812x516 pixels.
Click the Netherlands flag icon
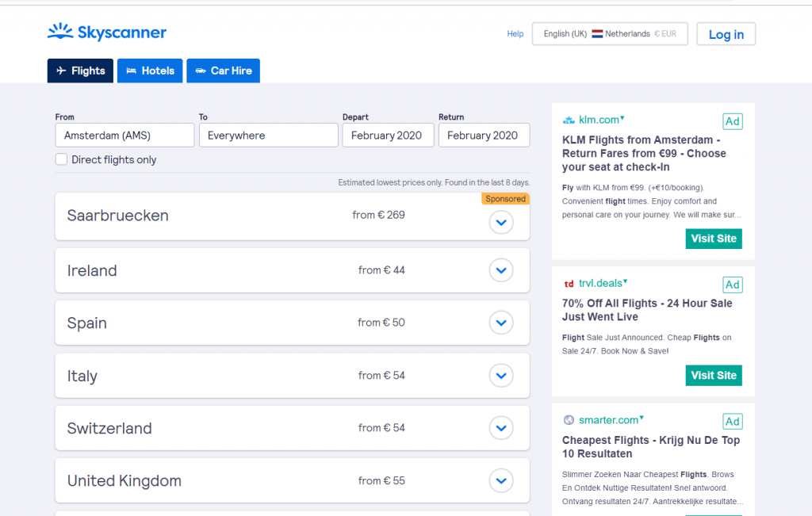(597, 33)
